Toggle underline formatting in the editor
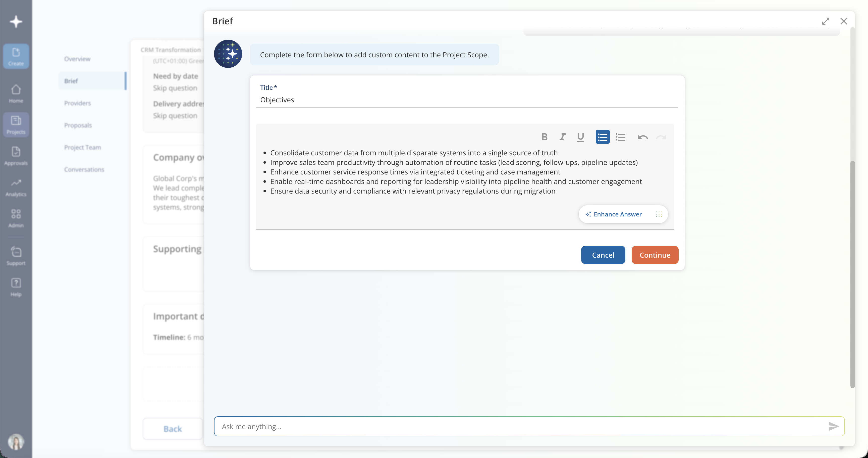Viewport: 868px width, 458px height. [x=580, y=137]
